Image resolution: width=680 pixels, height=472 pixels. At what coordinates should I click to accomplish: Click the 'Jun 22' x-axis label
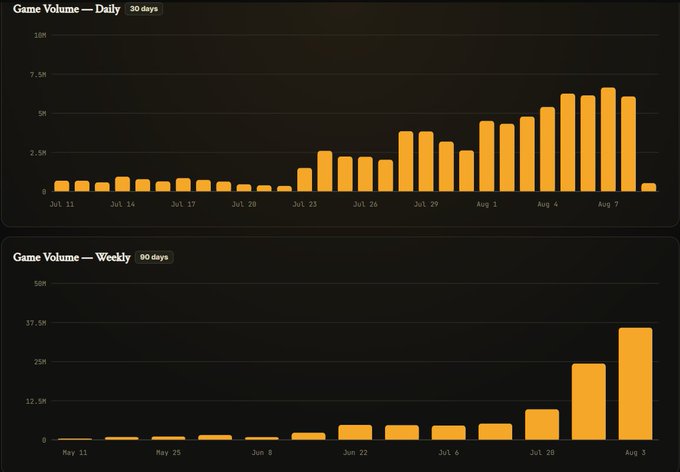coord(355,452)
